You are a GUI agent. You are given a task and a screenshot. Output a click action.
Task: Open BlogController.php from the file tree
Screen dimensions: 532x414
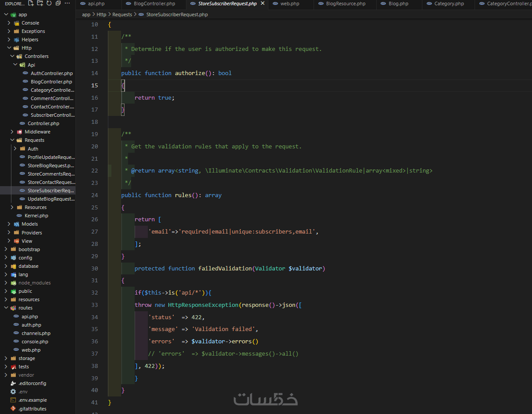pos(51,82)
